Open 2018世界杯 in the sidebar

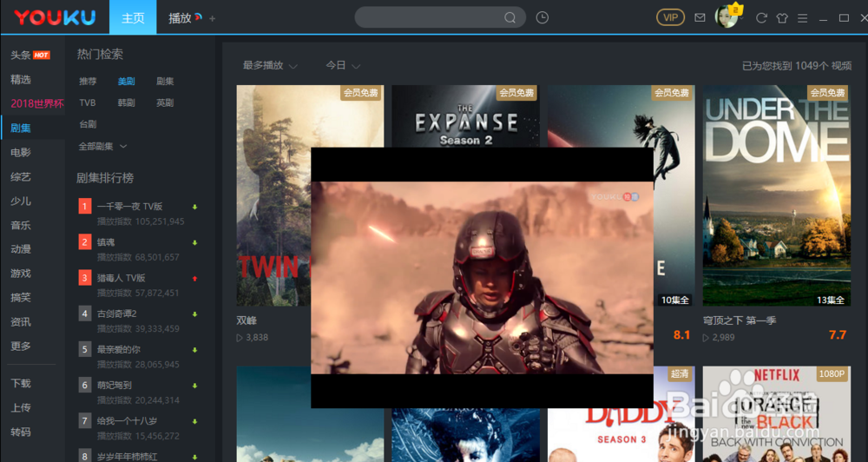click(x=37, y=103)
